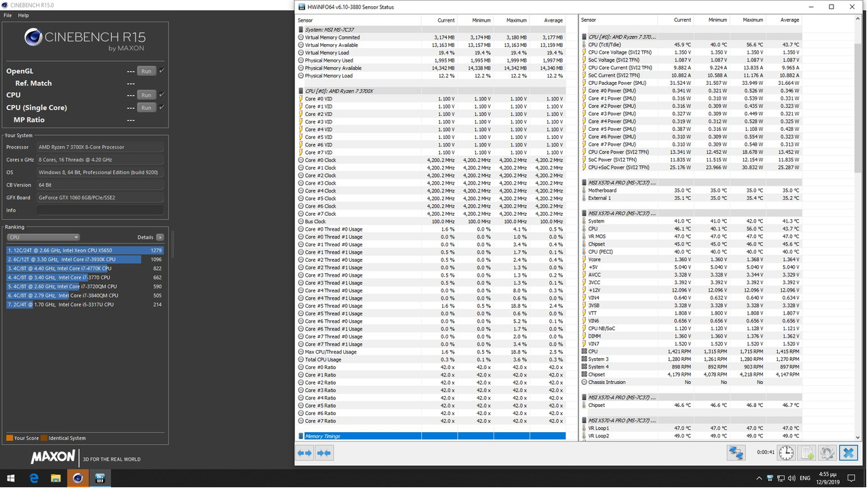Click HWiNFO tray icon in system tray
Viewport: 868px width, 489px height.
[x=770, y=479]
